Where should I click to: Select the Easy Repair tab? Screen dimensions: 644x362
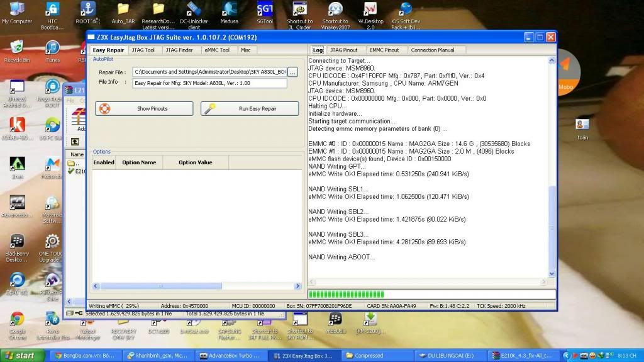pyautogui.click(x=108, y=50)
